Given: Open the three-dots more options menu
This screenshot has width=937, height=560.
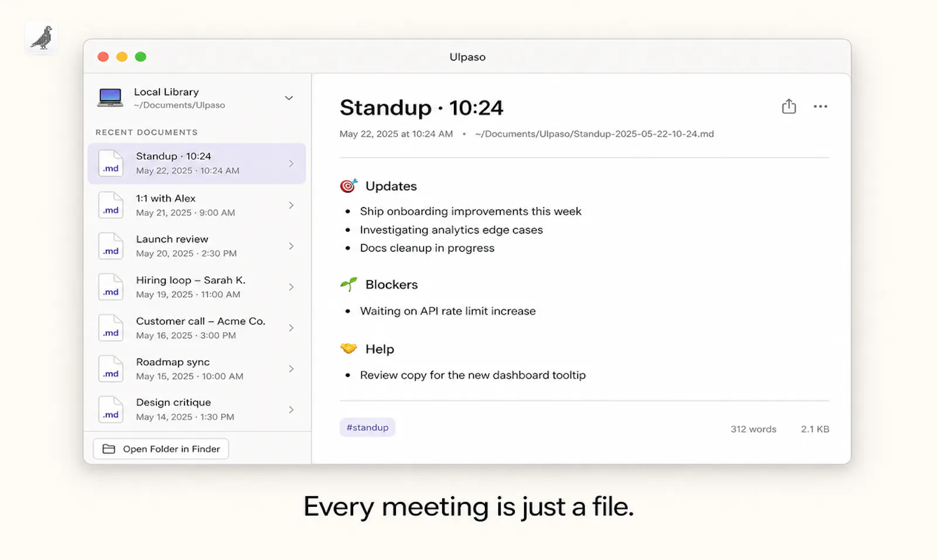Looking at the screenshot, I should click(x=820, y=106).
